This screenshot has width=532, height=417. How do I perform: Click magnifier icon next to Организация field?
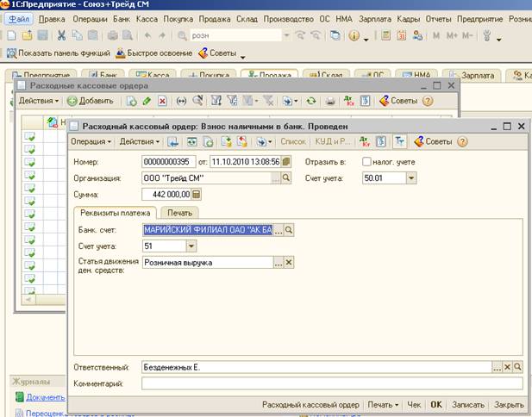(x=288, y=177)
